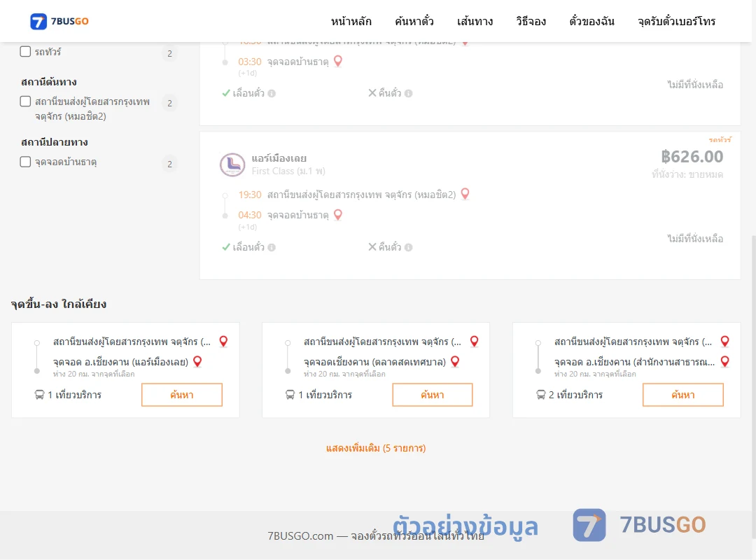Click map pin beside 03:30 จุดจอดบ้านธาตุ

click(x=338, y=62)
